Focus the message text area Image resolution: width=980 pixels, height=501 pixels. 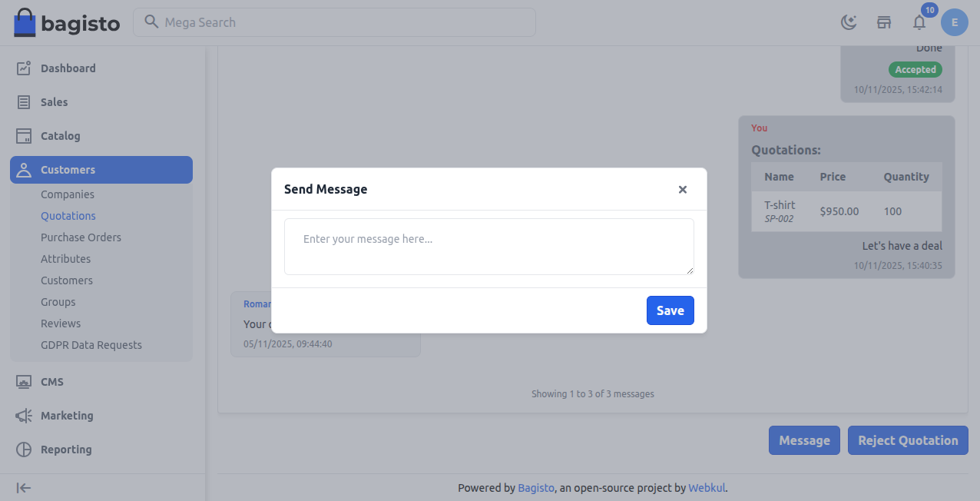(x=488, y=246)
